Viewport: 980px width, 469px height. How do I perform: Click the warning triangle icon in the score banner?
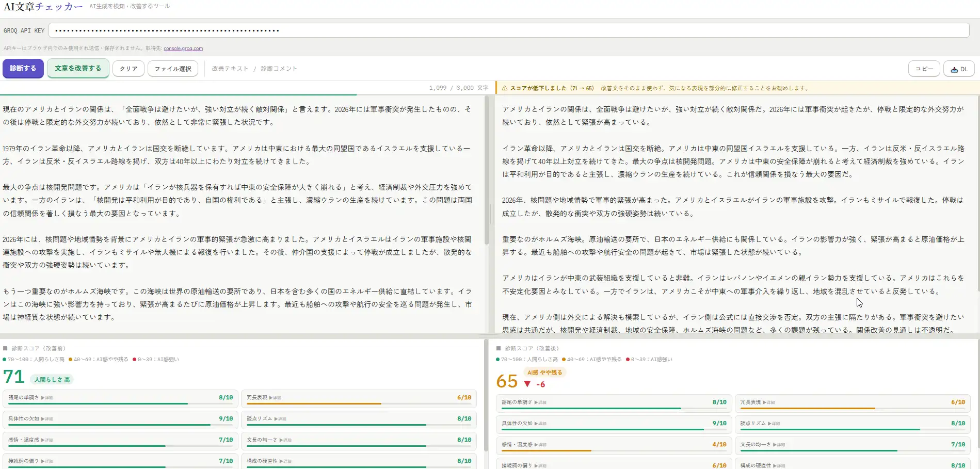click(505, 88)
